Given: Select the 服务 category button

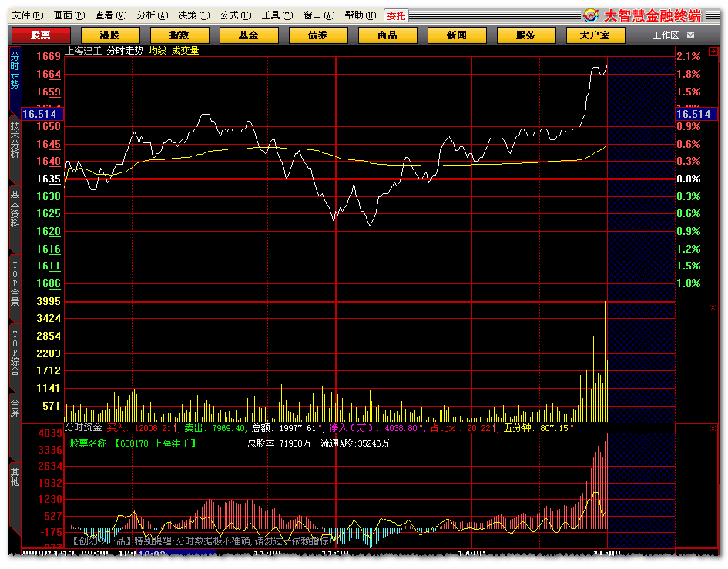Looking at the screenshot, I should [525, 35].
